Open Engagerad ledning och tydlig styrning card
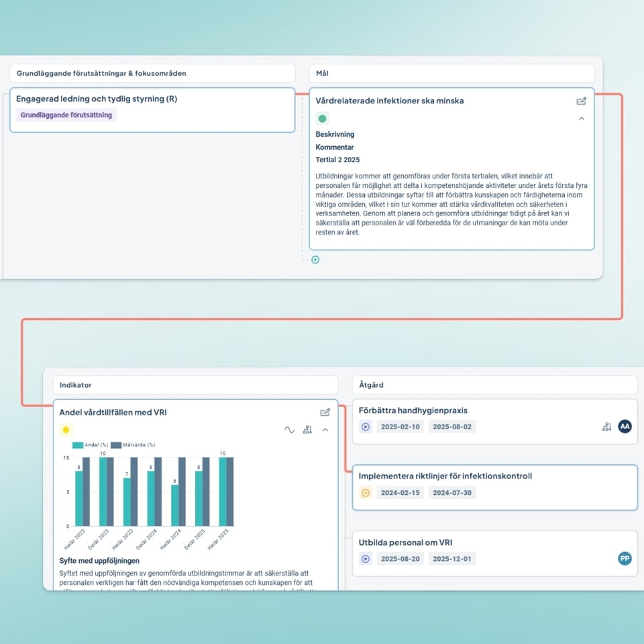The height and width of the screenshot is (644, 644). (x=97, y=99)
